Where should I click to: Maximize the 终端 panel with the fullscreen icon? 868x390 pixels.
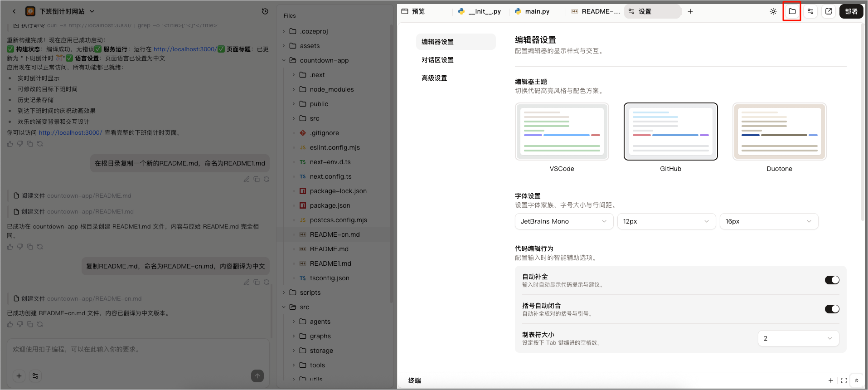coord(844,380)
